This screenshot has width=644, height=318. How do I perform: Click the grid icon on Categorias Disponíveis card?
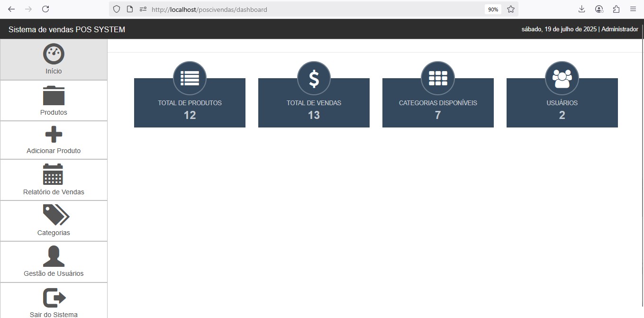click(437, 78)
